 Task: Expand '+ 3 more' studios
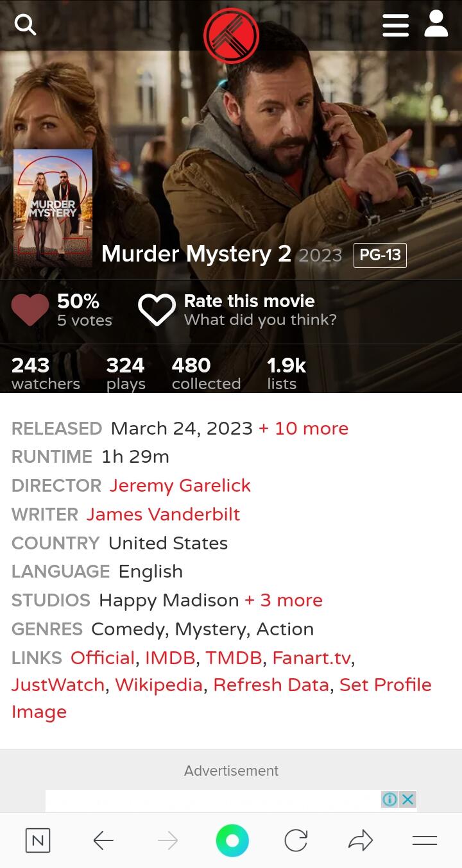tap(284, 600)
